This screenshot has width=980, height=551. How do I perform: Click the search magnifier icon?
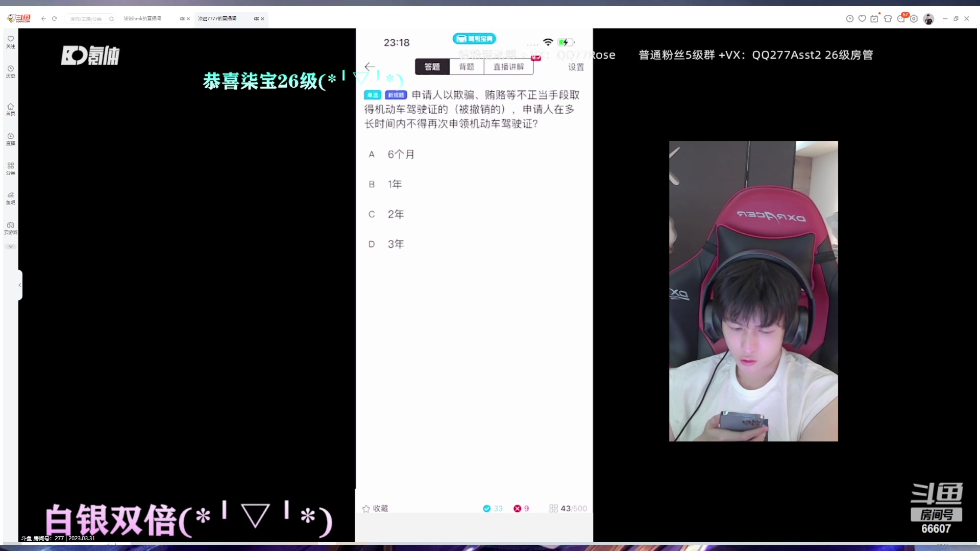[x=111, y=19]
